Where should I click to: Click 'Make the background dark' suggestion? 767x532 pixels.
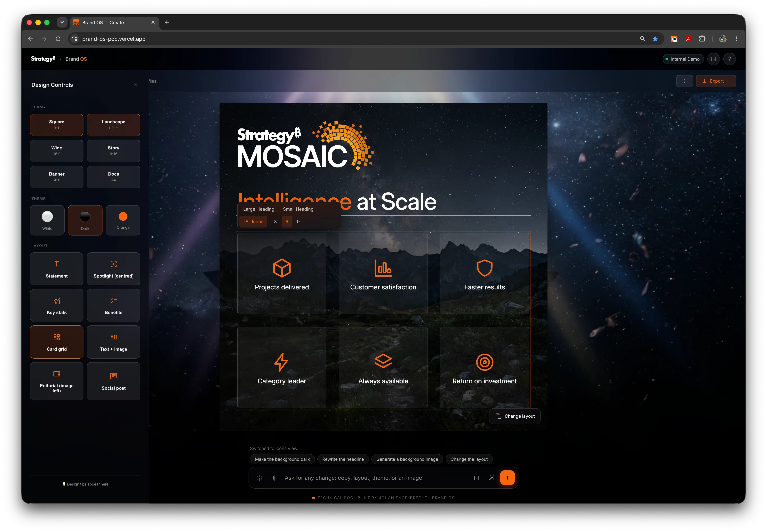click(282, 459)
